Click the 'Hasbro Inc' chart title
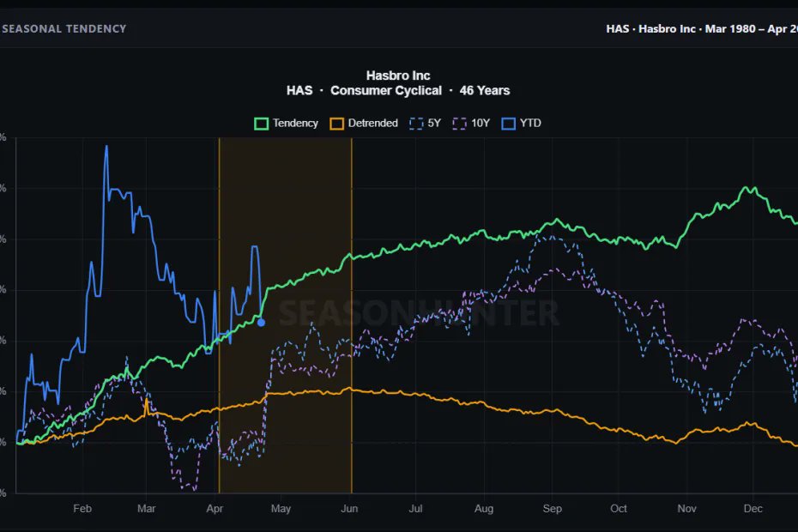The height and width of the screenshot is (532, 798). (398, 76)
